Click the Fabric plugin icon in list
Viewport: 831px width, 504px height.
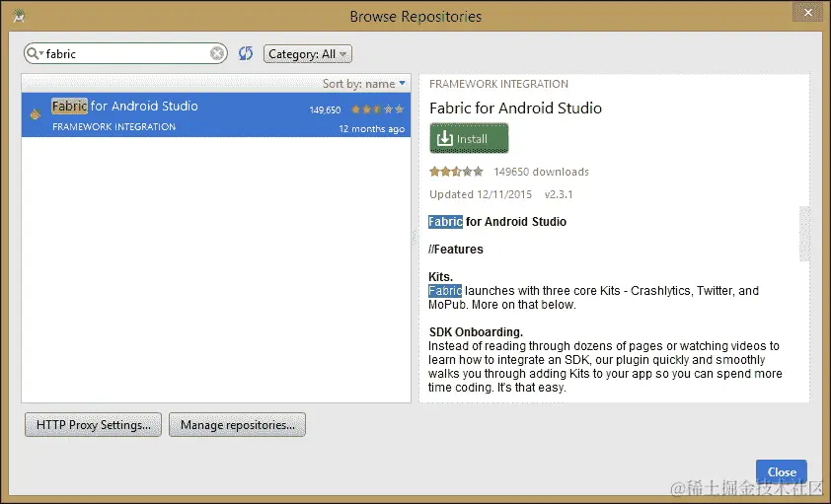36,113
